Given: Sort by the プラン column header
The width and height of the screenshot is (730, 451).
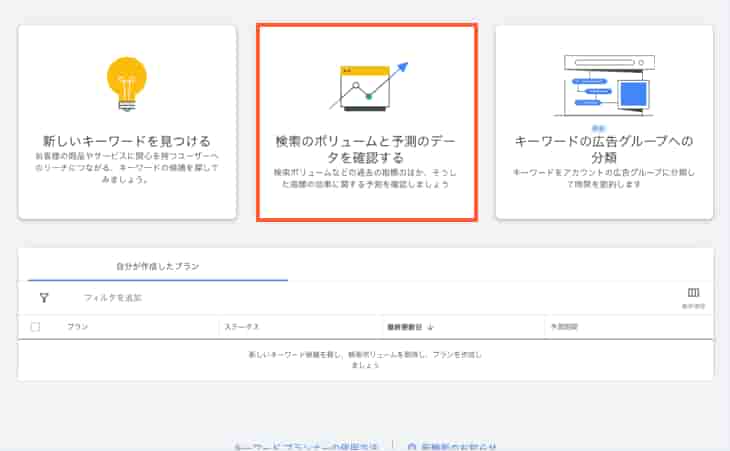Looking at the screenshot, I should pyautogui.click(x=78, y=327).
